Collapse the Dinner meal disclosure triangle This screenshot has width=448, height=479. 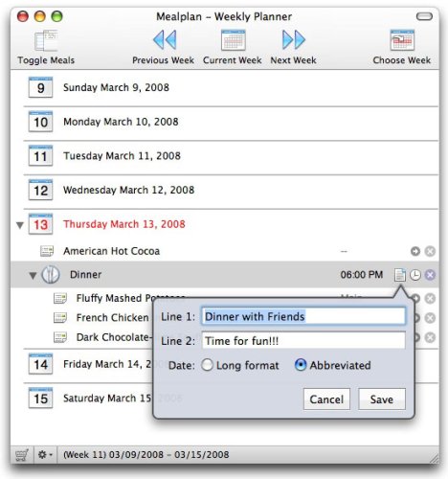(33, 275)
